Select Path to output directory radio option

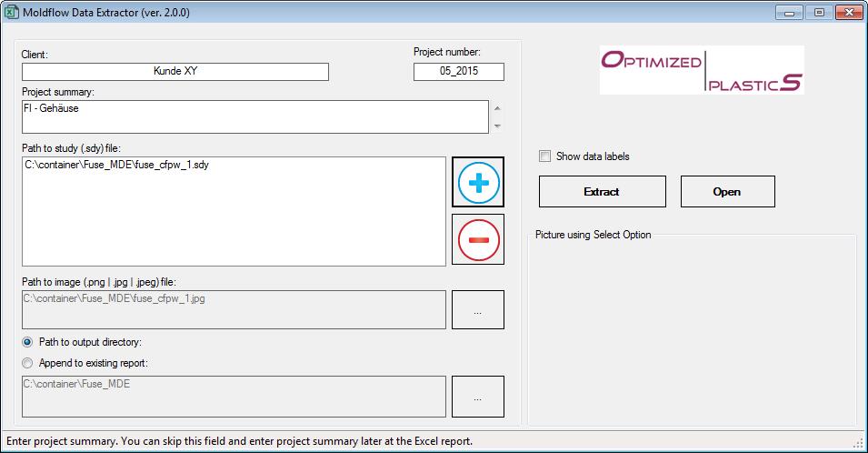coord(27,342)
